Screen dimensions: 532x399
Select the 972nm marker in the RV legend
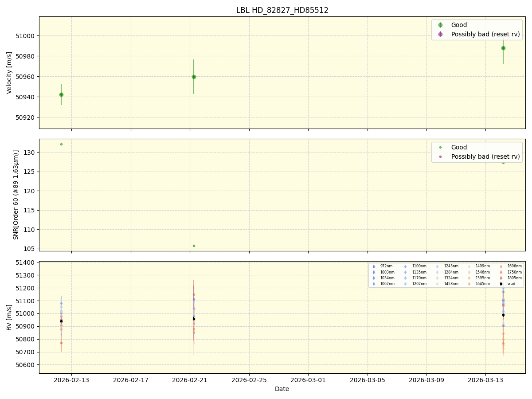point(374,266)
